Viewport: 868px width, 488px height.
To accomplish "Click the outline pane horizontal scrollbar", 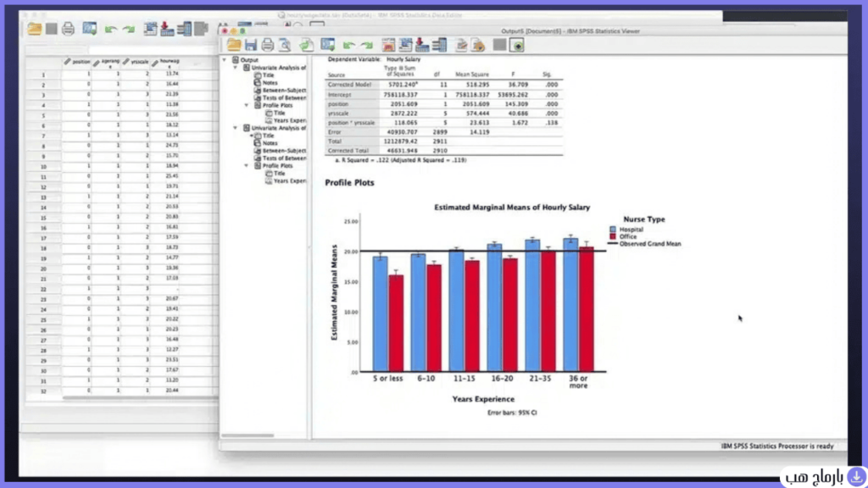I will [x=248, y=435].
